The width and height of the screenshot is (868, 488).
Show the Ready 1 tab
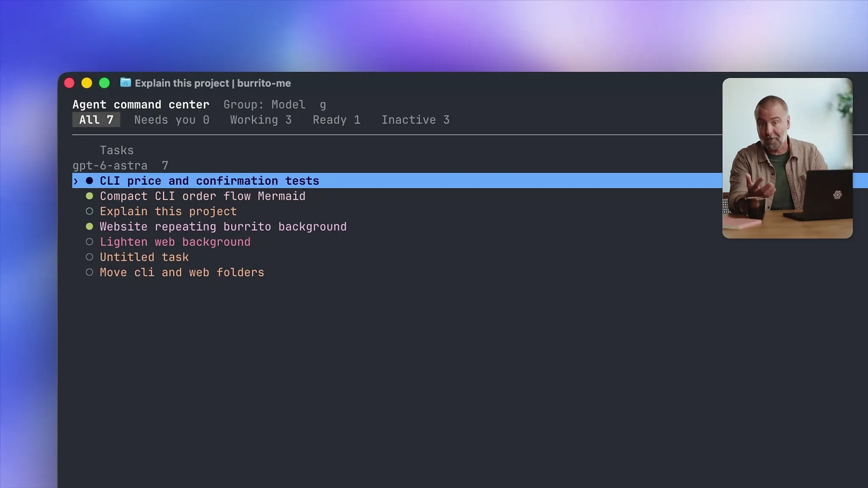point(337,120)
